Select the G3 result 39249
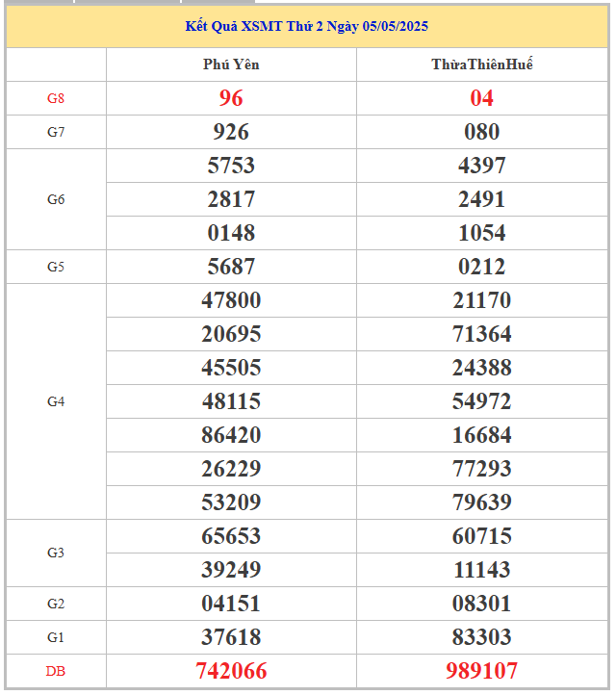The width and height of the screenshot is (616, 695). click(231, 570)
